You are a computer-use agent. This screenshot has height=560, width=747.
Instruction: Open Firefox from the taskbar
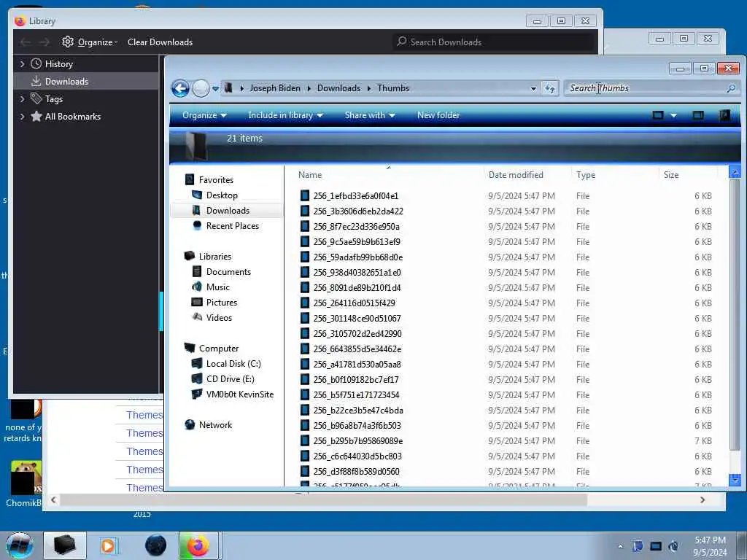[198, 545]
